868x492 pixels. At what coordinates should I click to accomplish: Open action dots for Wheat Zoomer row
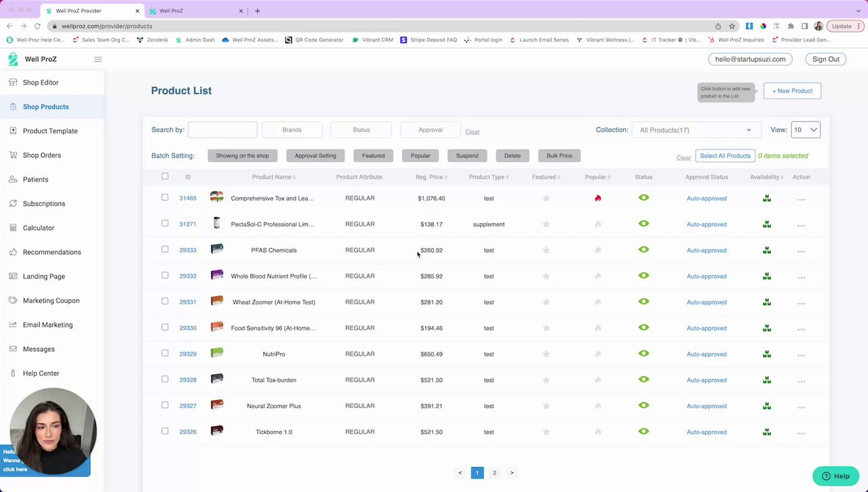(801, 303)
